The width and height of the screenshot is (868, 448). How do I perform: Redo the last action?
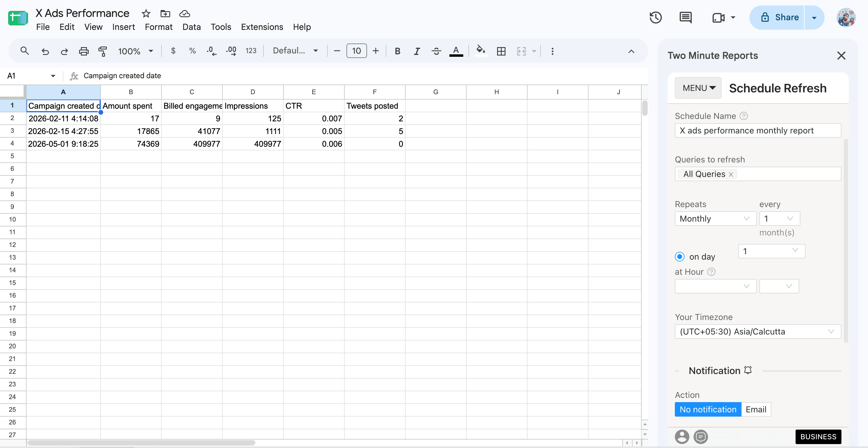(x=64, y=51)
